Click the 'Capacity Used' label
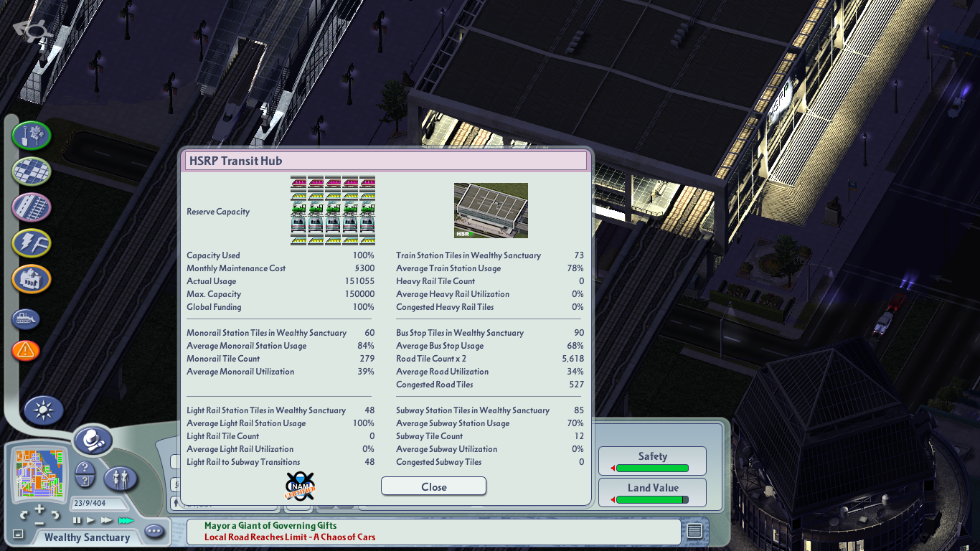Viewport: 980px width, 551px height. point(213,255)
